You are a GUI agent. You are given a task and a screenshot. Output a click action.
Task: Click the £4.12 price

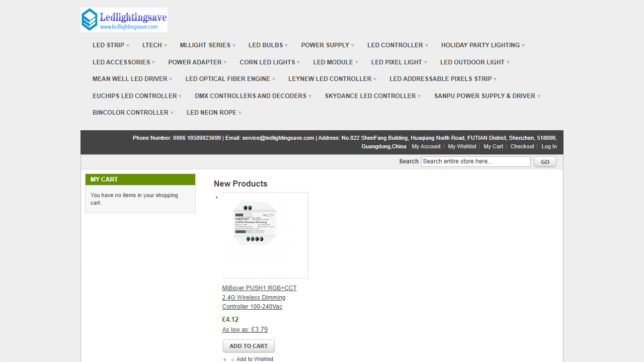click(230, 319)
